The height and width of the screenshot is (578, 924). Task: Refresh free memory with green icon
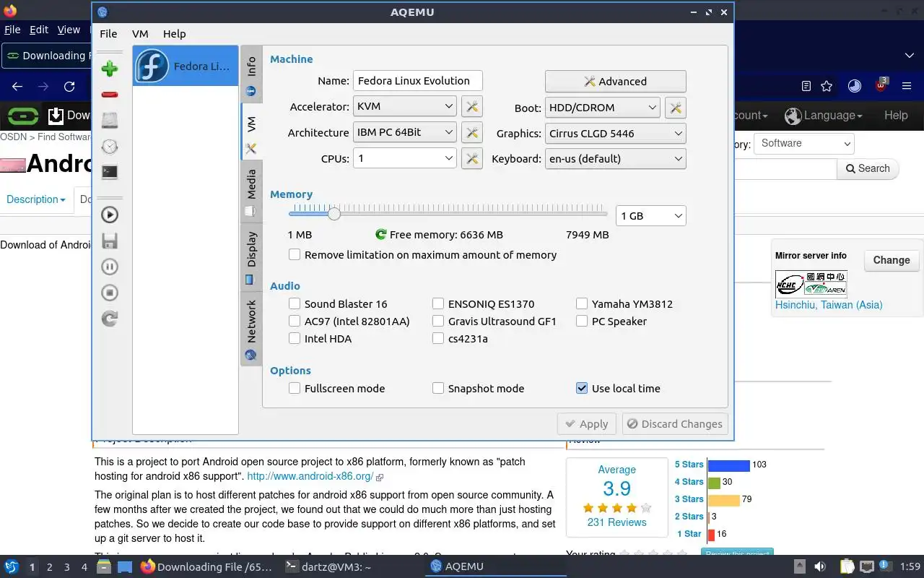coord(381,234)
